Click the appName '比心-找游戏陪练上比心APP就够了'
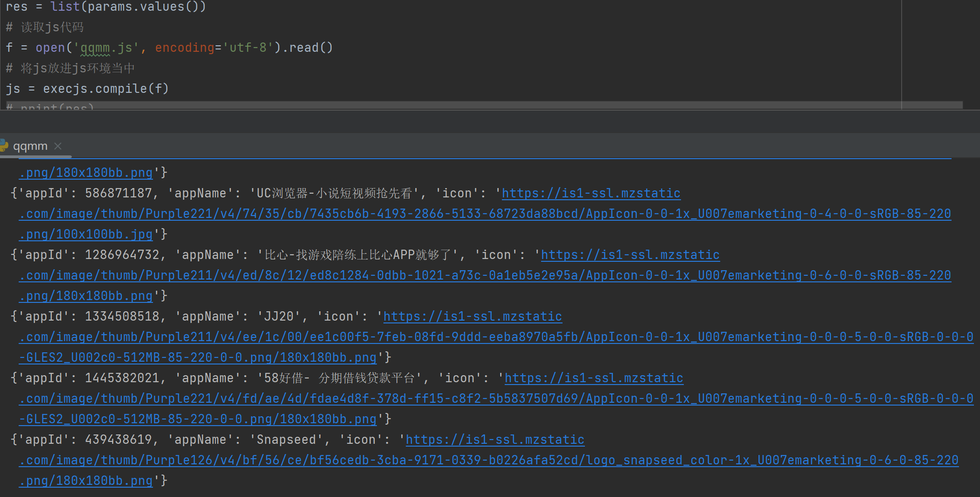980x497 pixels. (358, 255)
